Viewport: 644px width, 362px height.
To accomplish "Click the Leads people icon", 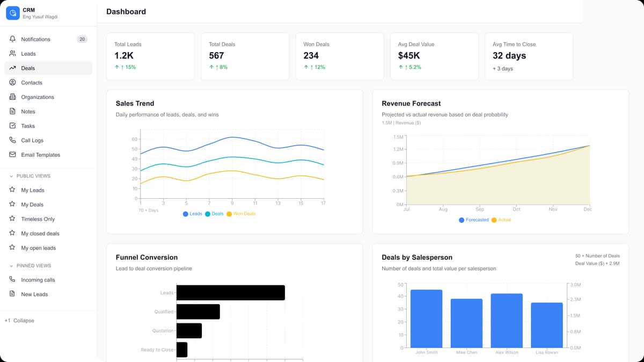I will [12, 54].
